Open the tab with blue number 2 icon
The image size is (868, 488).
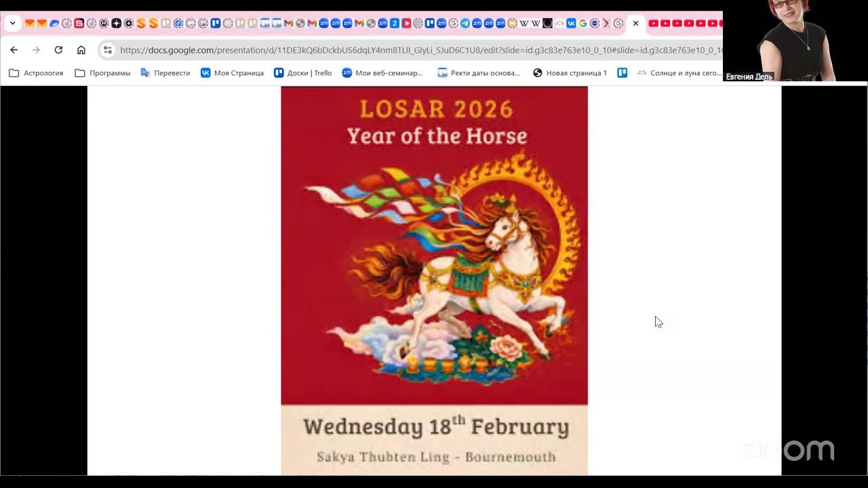click(x=394, y=23)
